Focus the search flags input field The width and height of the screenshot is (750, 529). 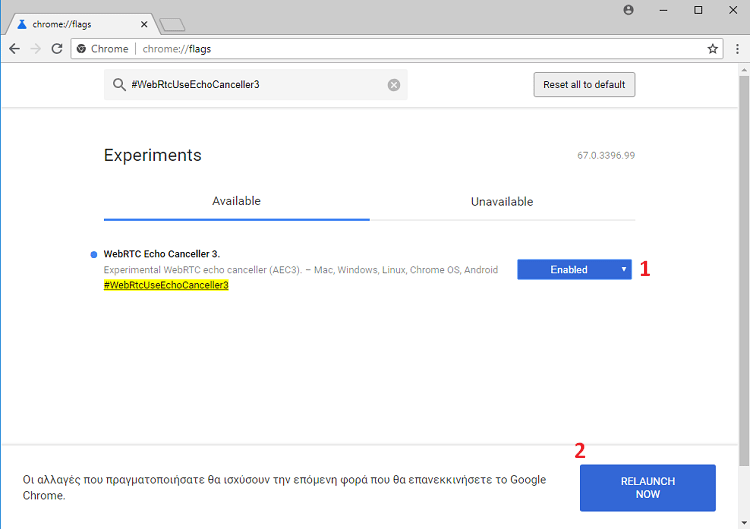point(256,85)
